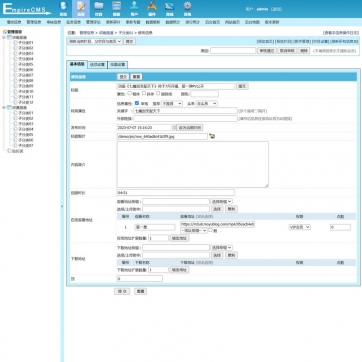Click the EmpireCMS logo

(27, 9)
